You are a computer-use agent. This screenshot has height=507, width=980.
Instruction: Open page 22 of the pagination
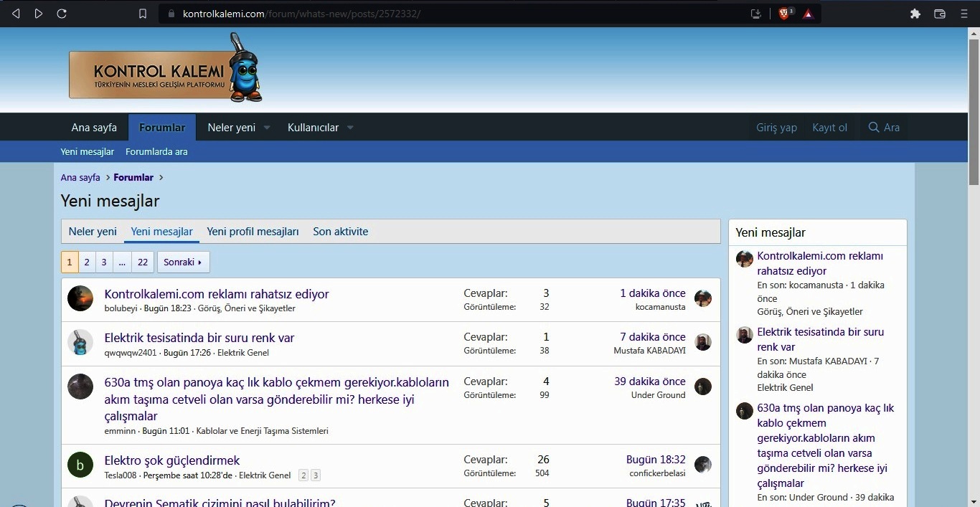click(x=143, y=262)
